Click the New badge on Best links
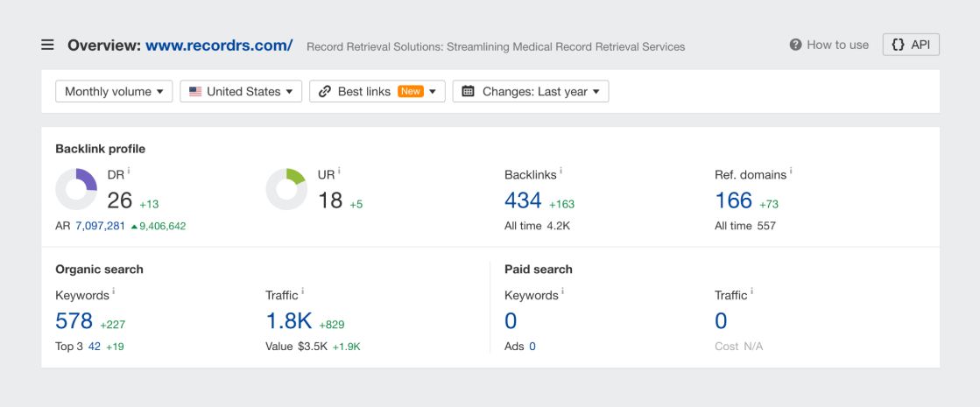 pyautogui.click(x=411, y=91)
